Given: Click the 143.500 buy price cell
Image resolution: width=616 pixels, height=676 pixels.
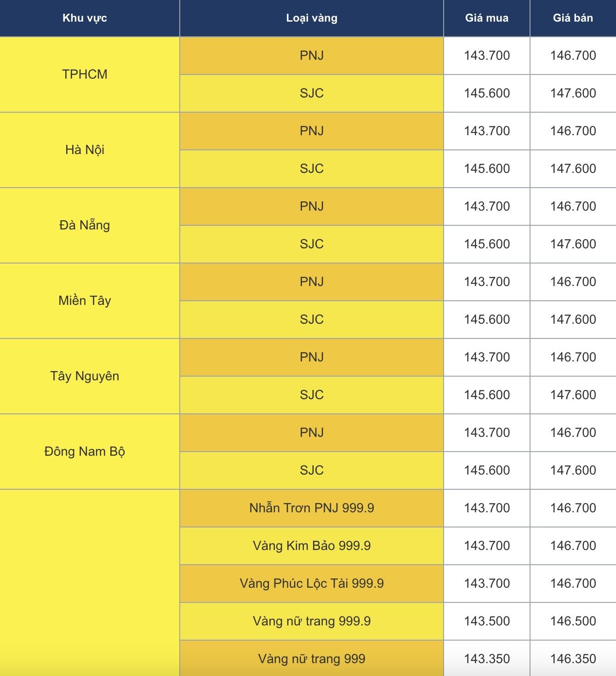Looking at the screenshot, I should (486, 621).
